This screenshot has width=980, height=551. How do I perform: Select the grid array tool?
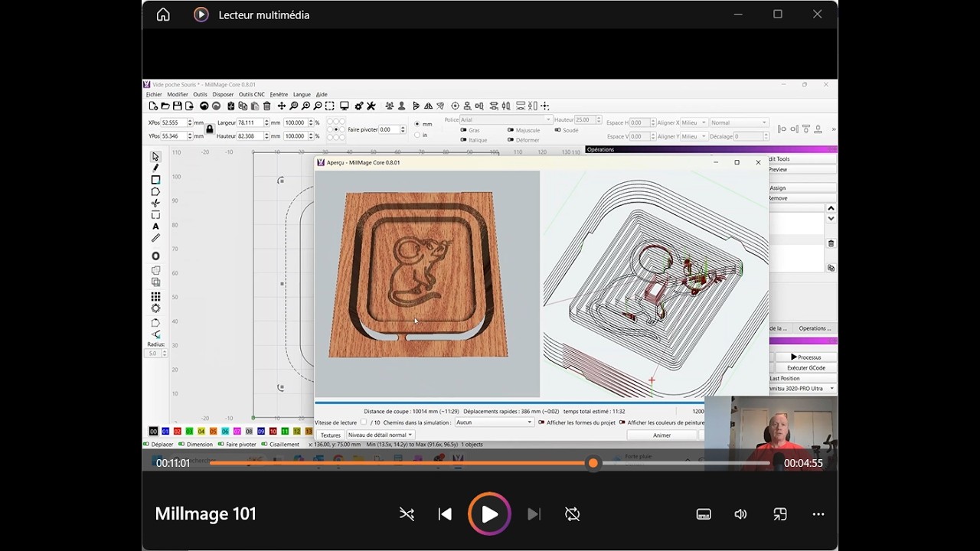[155, 296]
